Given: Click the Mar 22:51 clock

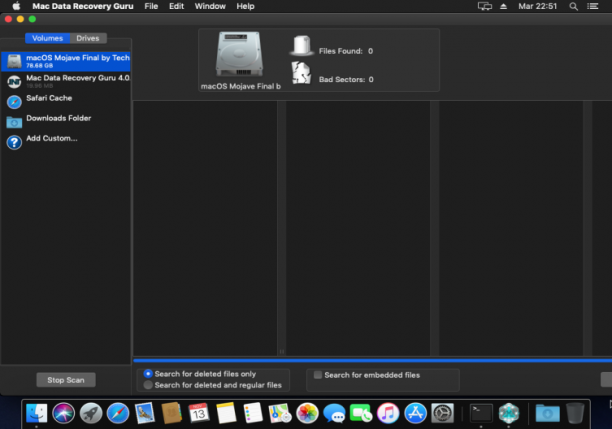Looking at the screenshot, I should pyautogui.click(x=537, y=6).
